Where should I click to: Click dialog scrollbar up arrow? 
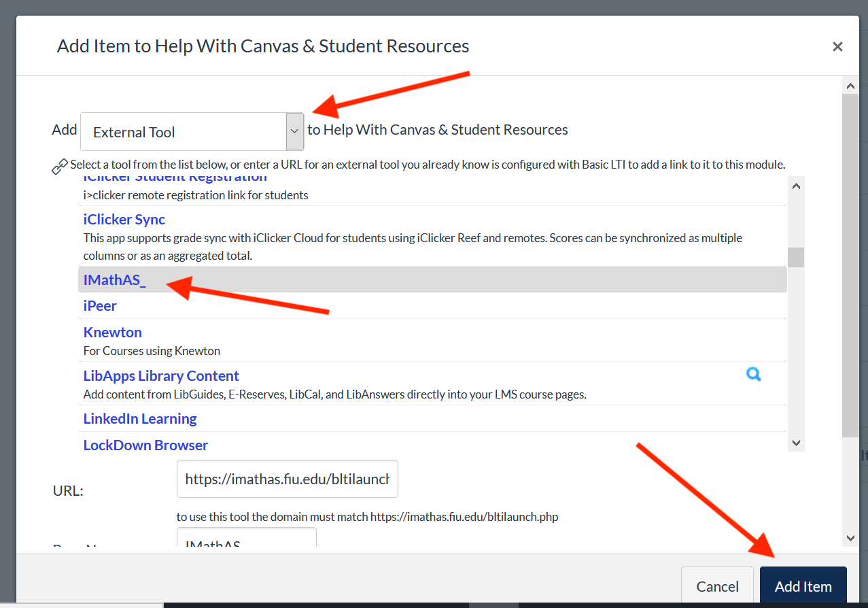[x=850, y=86]
